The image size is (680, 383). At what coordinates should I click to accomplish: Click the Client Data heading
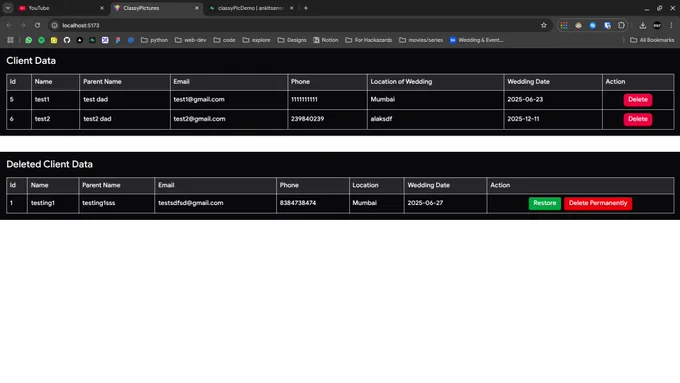pos(31,61)
